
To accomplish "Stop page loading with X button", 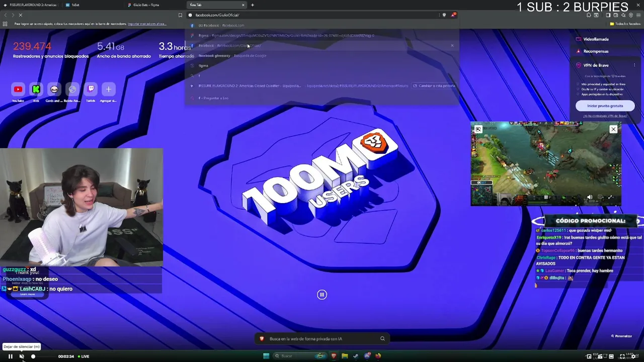I will 21,15.
